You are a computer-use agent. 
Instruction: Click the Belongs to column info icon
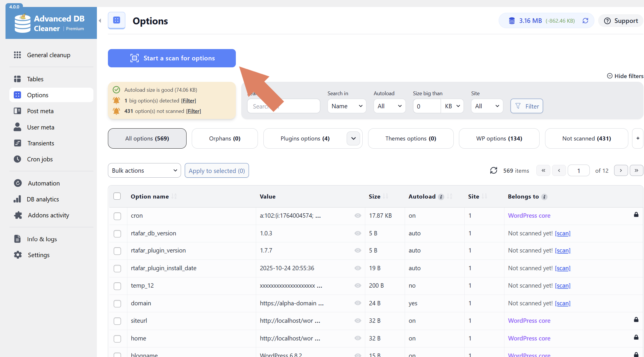tap(544, 197)
